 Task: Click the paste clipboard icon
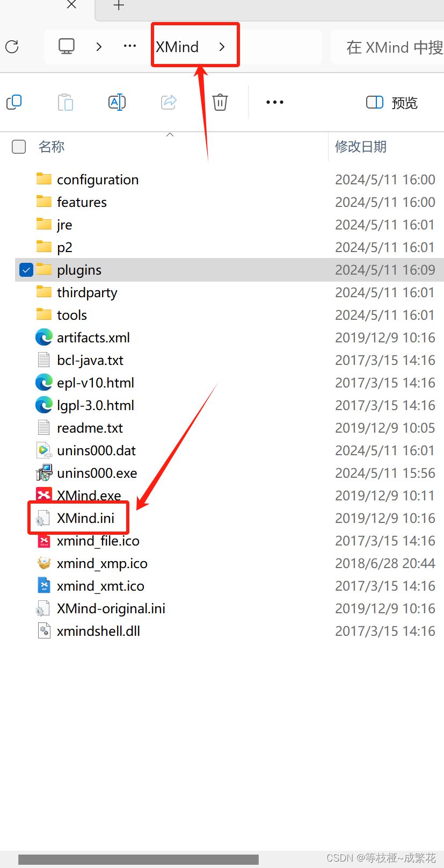65,102
